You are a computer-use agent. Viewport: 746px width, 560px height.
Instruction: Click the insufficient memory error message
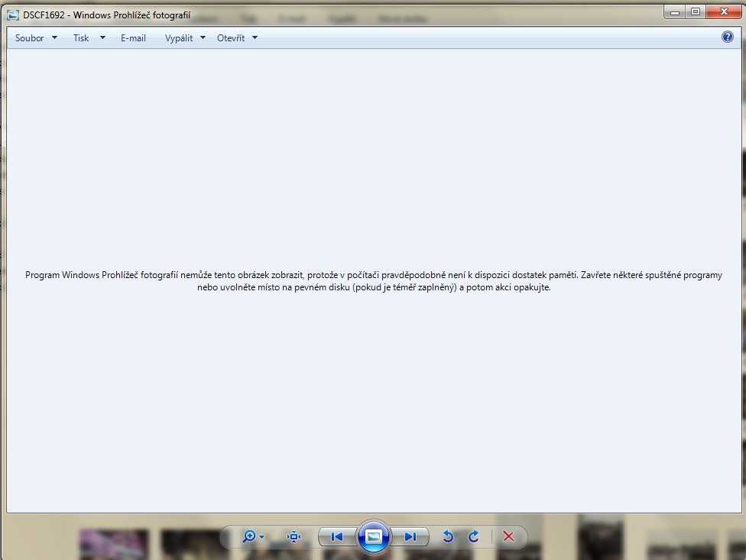tap(373, 281)
